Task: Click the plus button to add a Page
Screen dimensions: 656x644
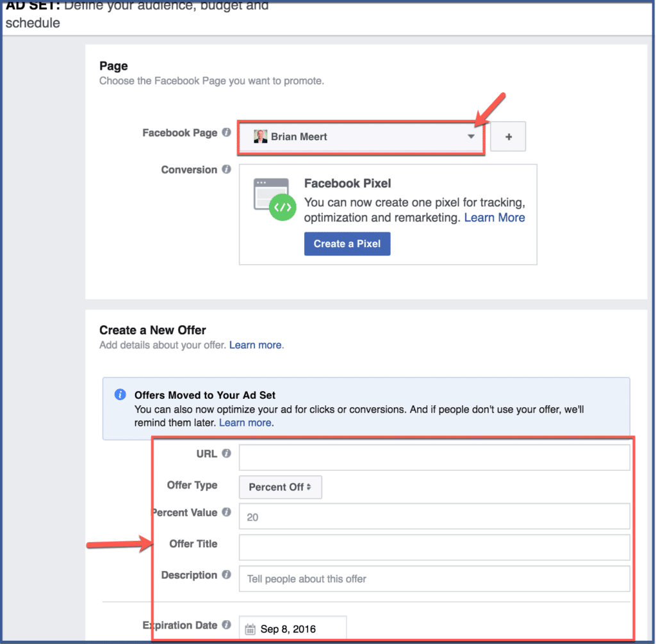Action: (x=508, y=137)
